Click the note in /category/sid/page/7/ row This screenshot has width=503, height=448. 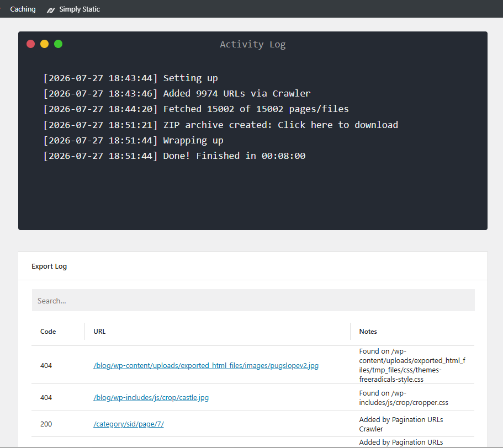coord(401,424)
